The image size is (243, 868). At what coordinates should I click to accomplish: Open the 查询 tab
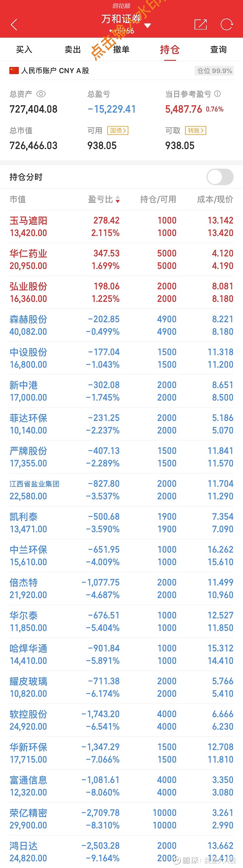218,50
